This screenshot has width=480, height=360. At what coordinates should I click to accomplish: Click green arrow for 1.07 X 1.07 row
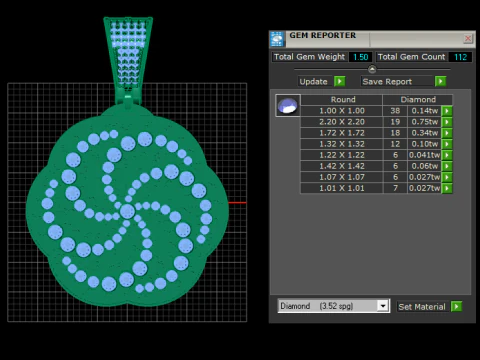pyautogui.click(x=447, y=177)
